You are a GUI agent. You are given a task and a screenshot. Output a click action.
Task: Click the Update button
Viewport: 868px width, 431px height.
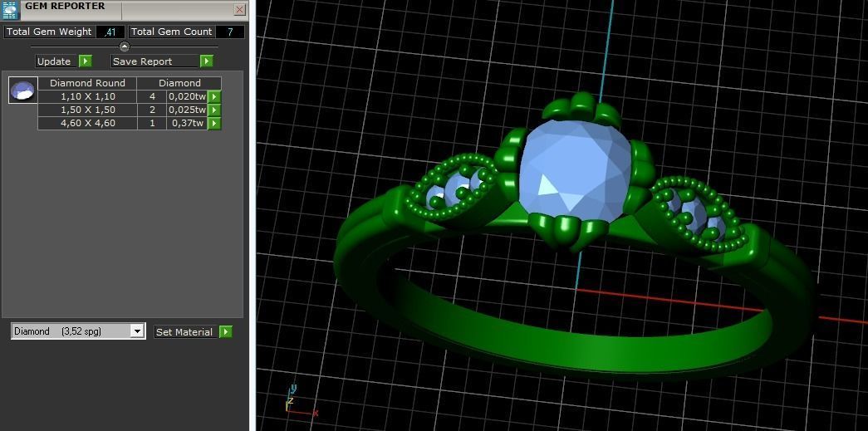click(54, 61)
